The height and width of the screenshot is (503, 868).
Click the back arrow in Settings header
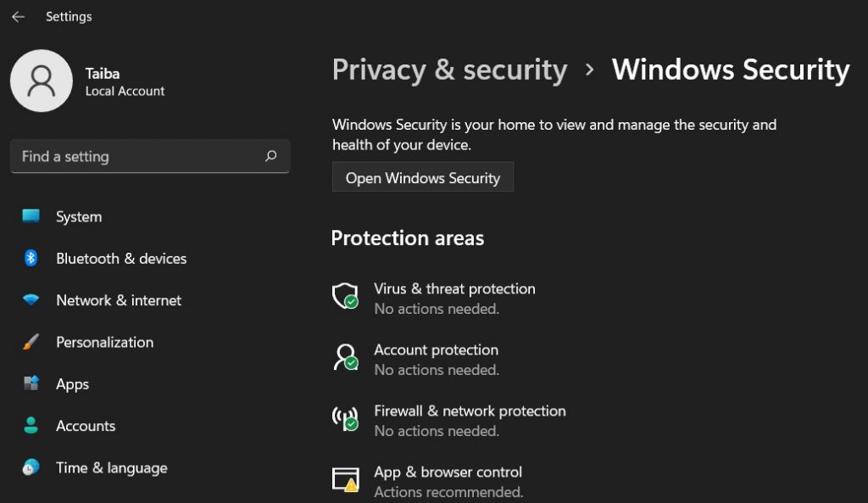[18, 17]
